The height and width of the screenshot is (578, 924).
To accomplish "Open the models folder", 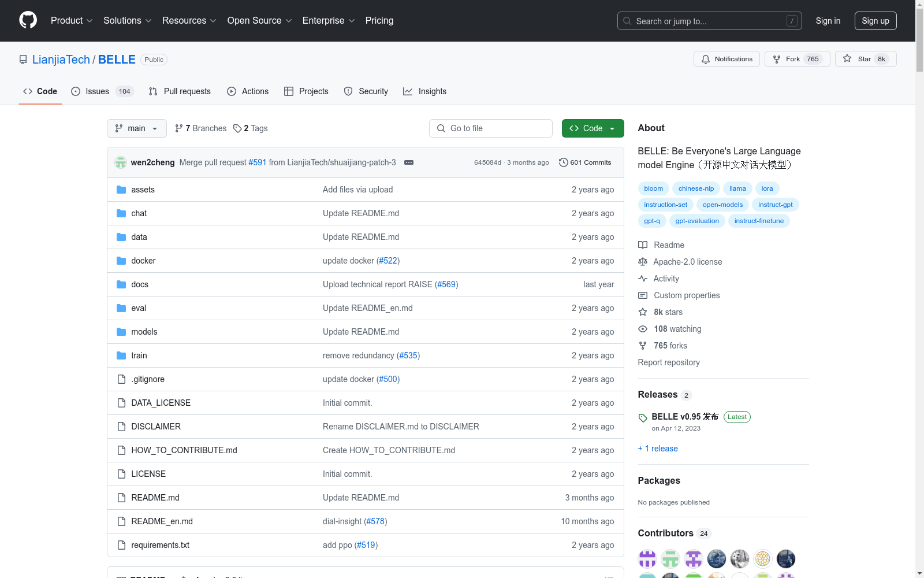I will [144, 332].
